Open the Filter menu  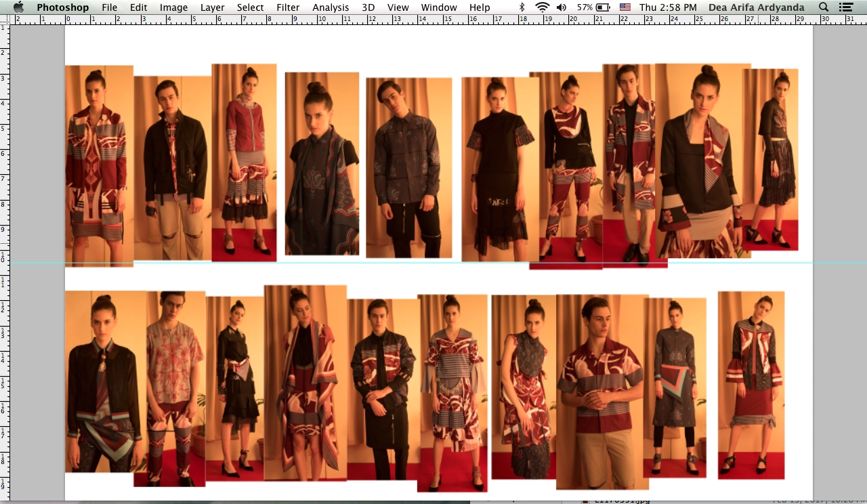click(x=288, y=7)
